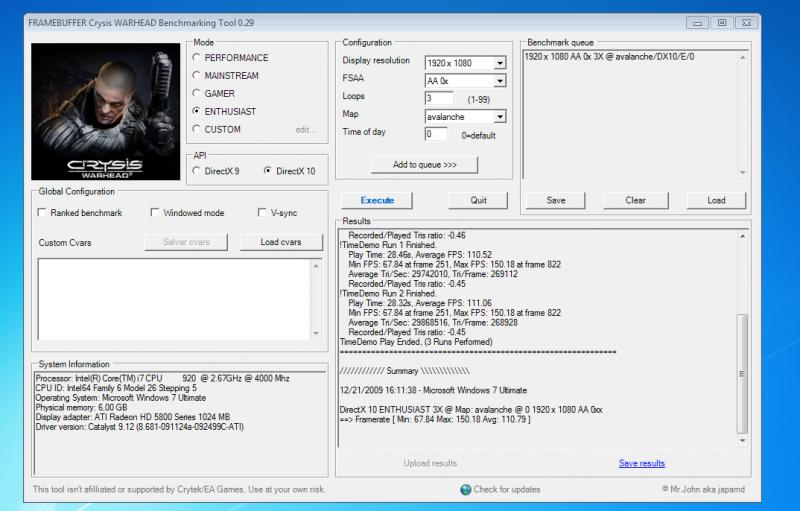
Task: Click Add to queue button
Action: (x=424, y=165)
